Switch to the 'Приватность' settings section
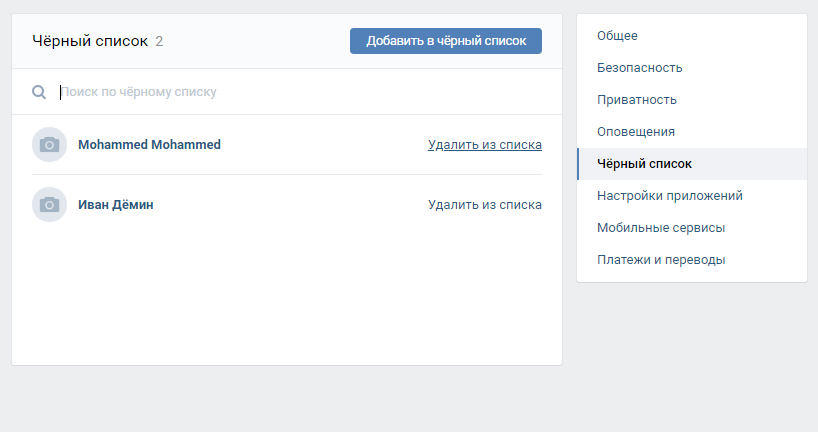This screenshot has height=432, width=818. click(637, 100)
